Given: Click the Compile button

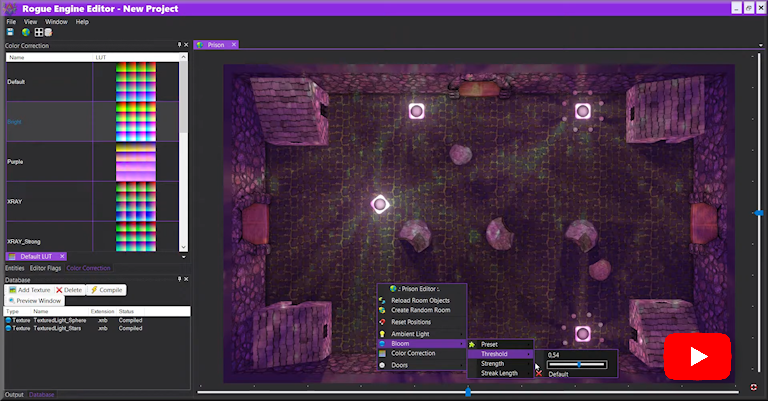Looking at the screenshot, I should [x=106, y=290].
